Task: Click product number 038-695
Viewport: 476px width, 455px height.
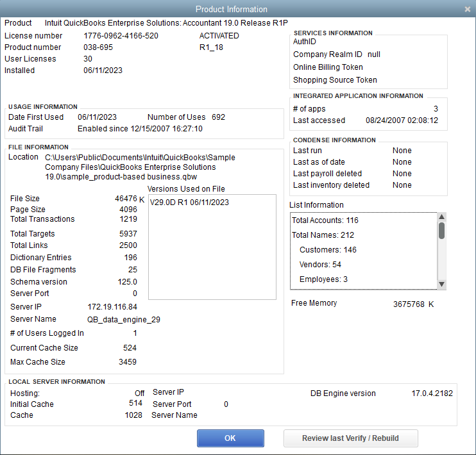Action: tap(98, 47)
